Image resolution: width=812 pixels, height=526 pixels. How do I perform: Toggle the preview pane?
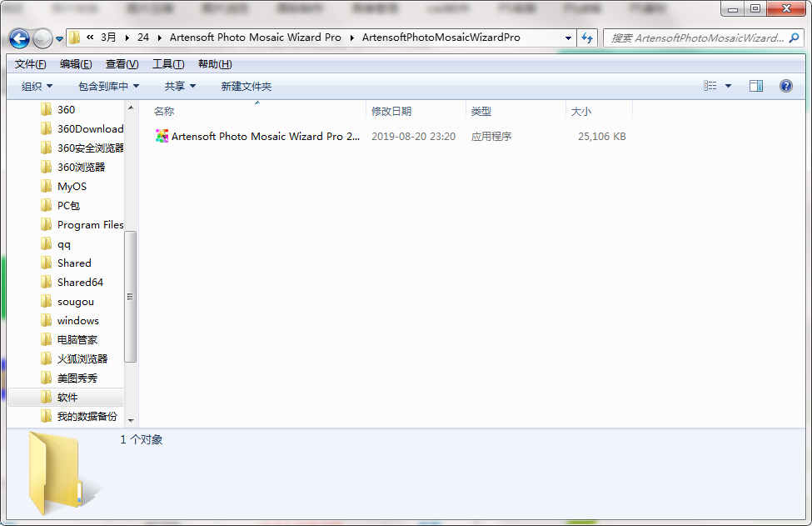pos(756,86)
